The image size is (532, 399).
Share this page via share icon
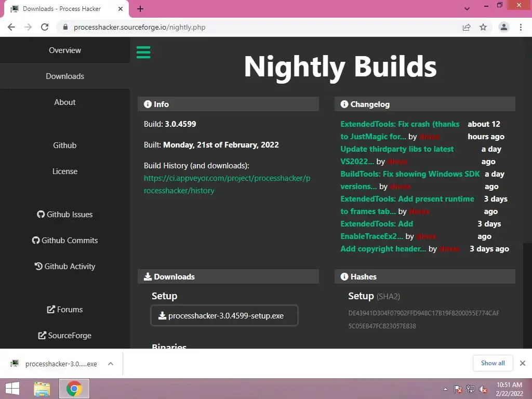(467, 27)
